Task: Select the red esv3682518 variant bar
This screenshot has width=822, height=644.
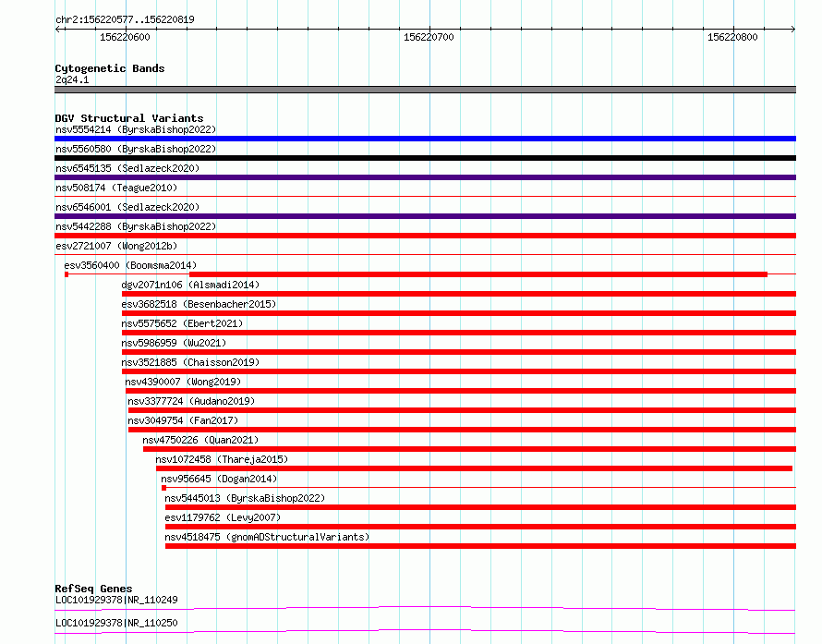Action: (459, 313)
